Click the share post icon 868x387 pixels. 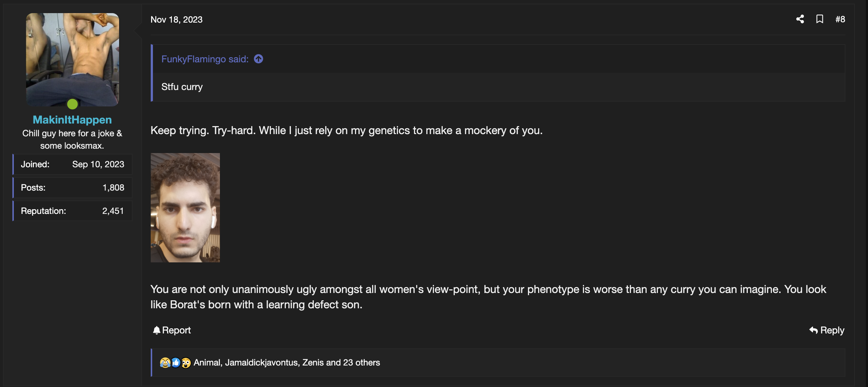[800, 19]
